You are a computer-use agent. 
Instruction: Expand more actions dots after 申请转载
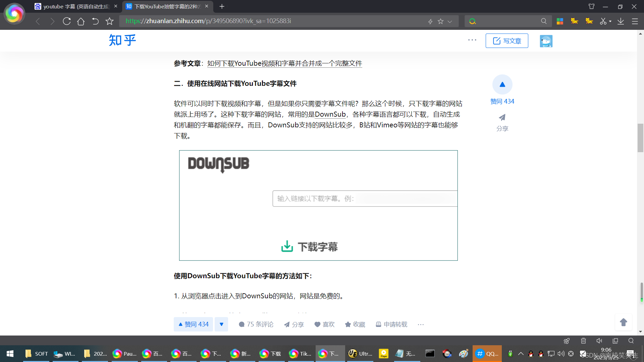pos(421,324)
